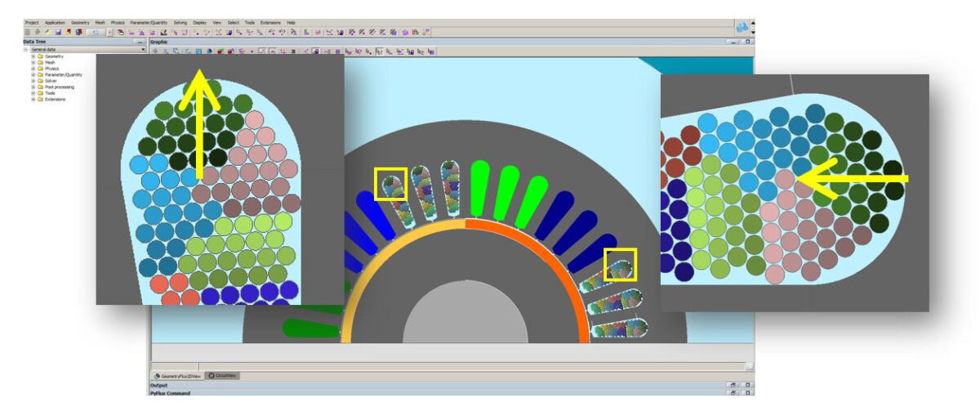Open the Parameter/Quantity menu
Viewport: 980px width, 416px height.
click(x=149, y=22)
